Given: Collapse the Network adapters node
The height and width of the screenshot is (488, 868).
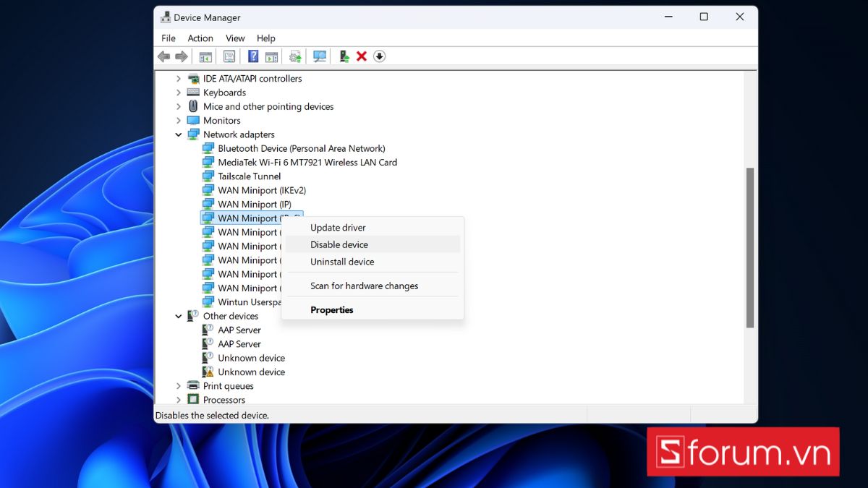Looking at the screenshot, I should pos(179,134).
